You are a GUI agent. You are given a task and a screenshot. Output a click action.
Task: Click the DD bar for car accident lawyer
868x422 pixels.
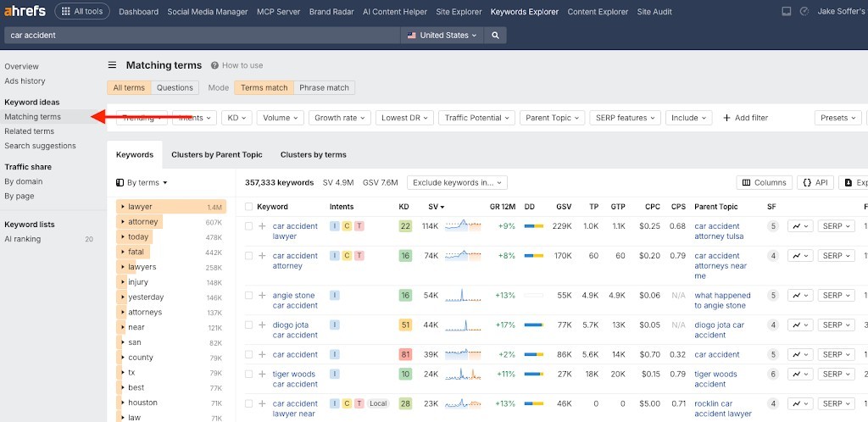[534, 225]
